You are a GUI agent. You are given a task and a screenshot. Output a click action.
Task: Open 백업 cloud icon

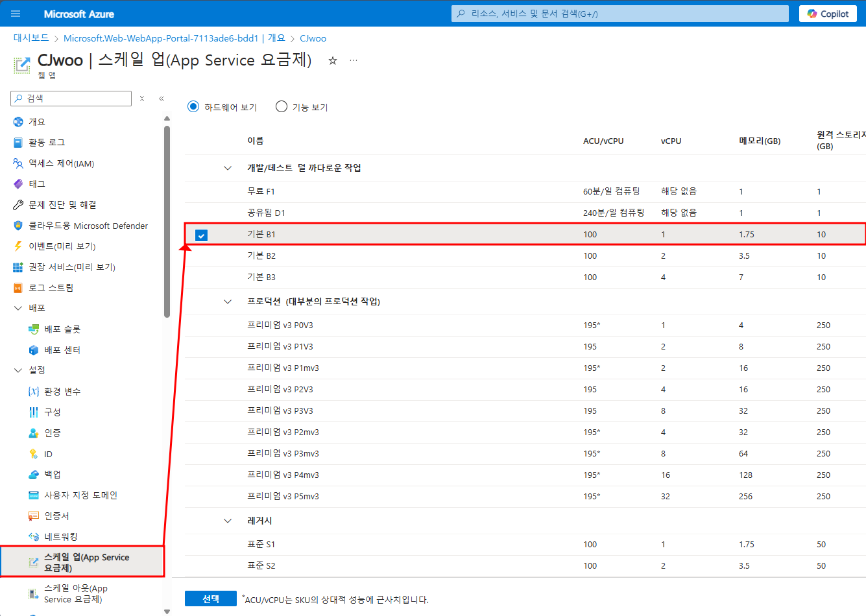click(34, 475)
